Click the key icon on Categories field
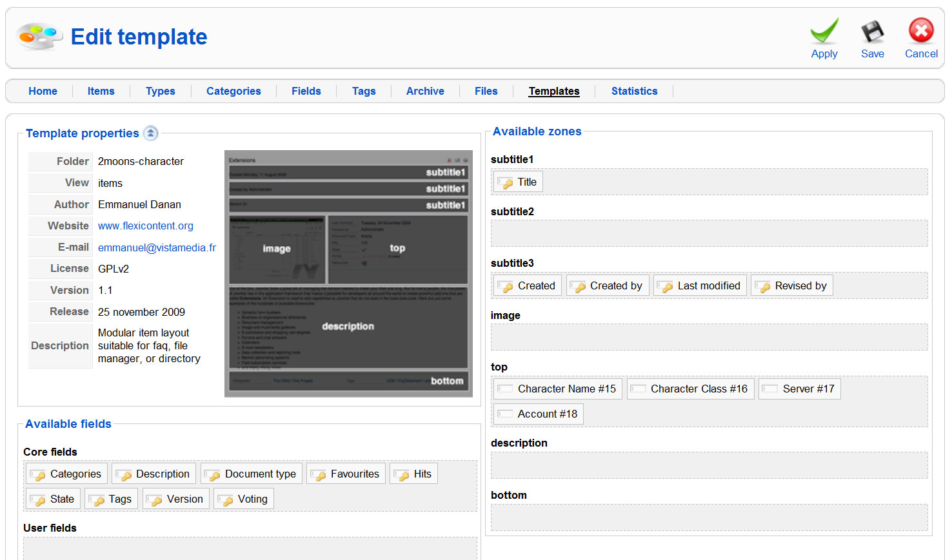Viewport: 952px width, 560px height. [38, 475]
